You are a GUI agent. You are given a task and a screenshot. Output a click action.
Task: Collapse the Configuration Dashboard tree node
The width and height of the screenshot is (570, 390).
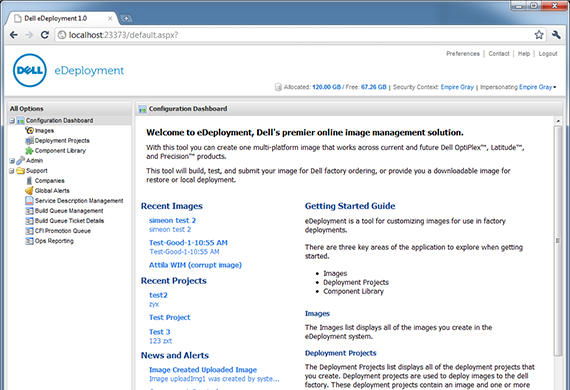[x=12, y=121]
